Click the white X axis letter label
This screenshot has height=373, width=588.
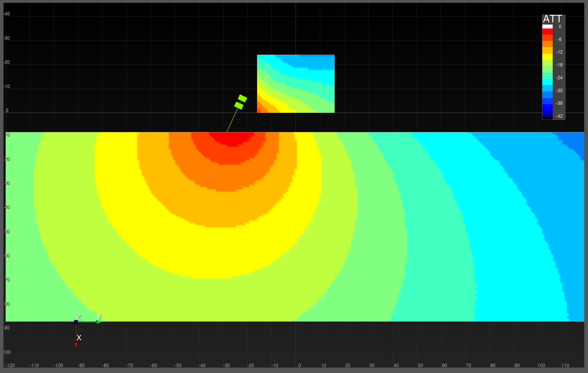(x=79, y=338)
